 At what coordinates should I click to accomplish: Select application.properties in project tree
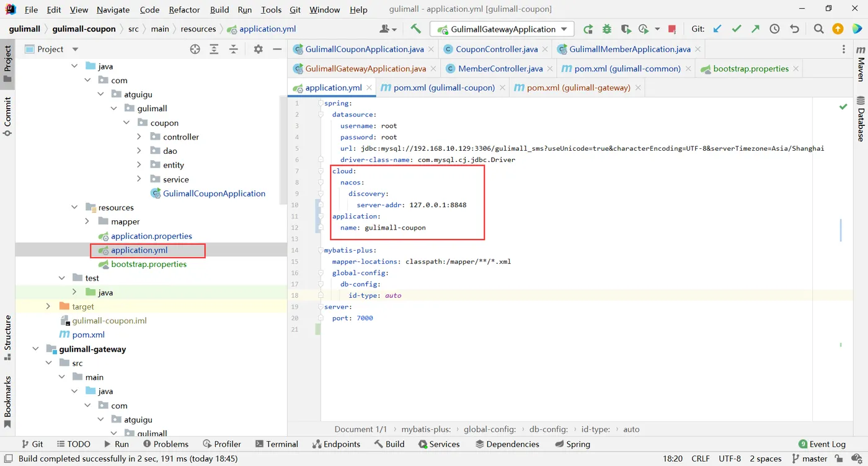151,236
